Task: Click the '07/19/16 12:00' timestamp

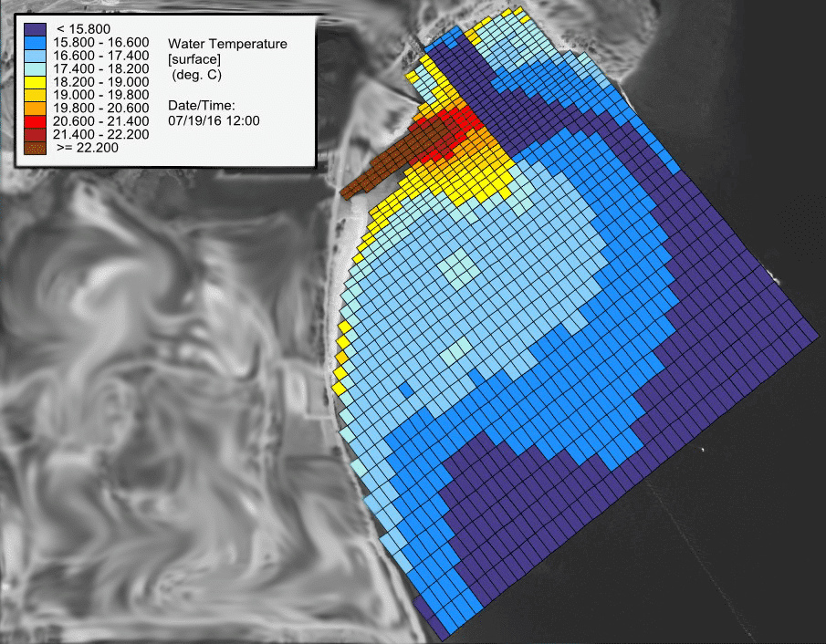Action: click(214, 120)
